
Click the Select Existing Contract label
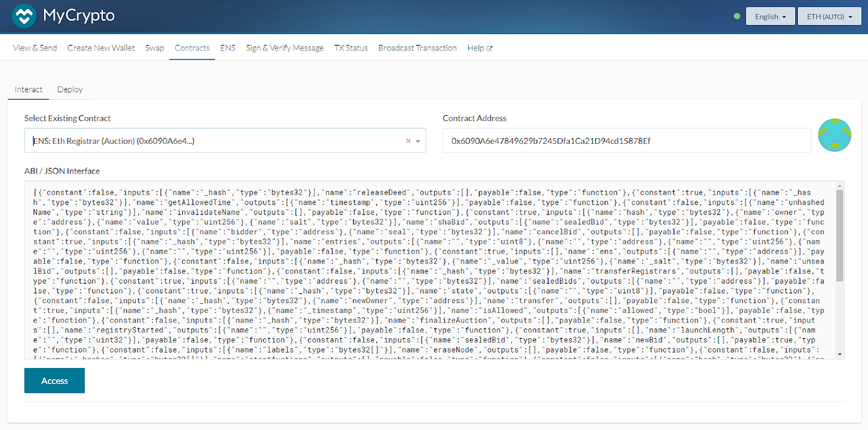pos(68,118)
